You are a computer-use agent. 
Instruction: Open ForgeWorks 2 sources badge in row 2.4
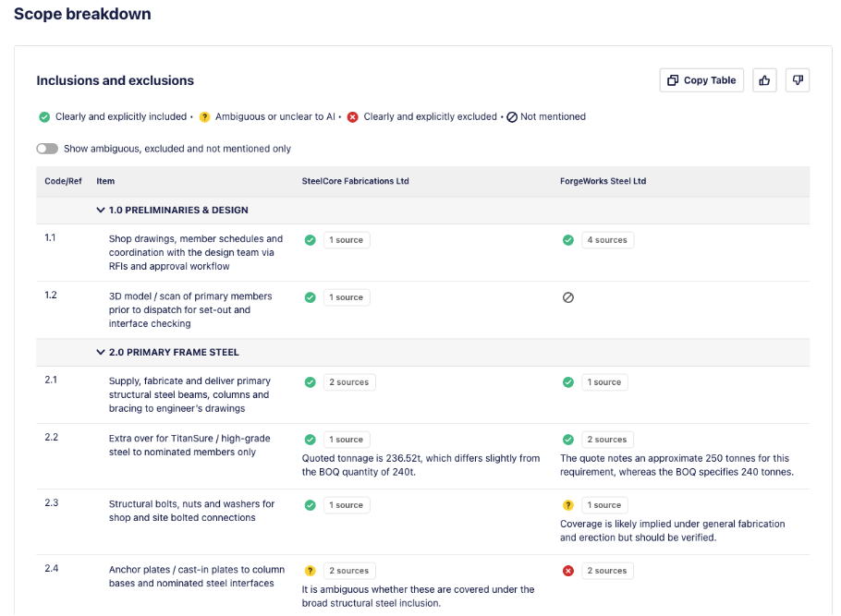(607, 571)
